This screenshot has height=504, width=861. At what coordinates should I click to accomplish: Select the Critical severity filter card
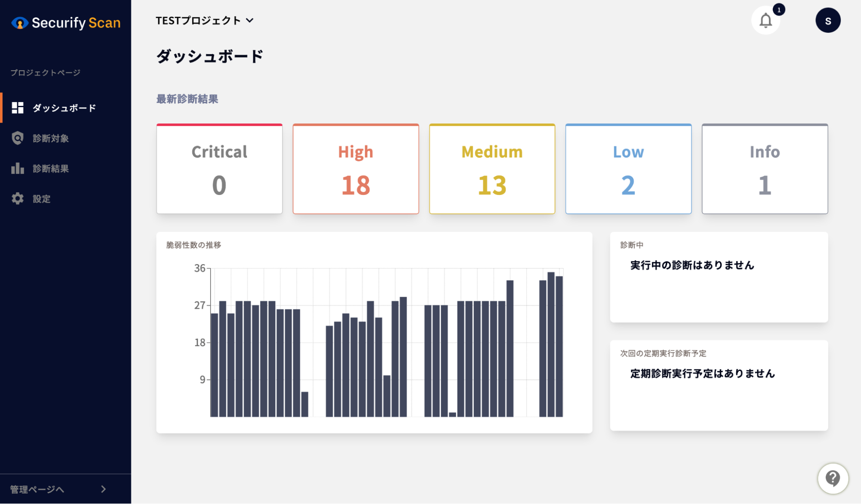click(219, 168)
